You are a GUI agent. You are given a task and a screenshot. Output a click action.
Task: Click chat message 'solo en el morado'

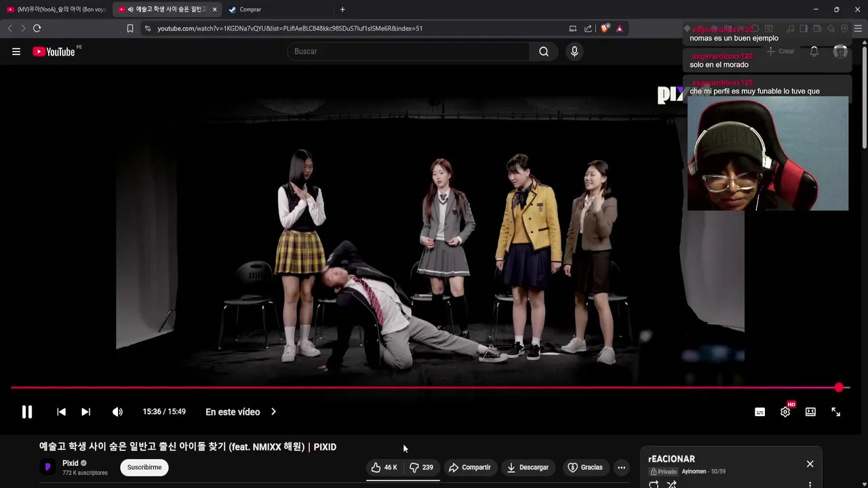(719, 65)
